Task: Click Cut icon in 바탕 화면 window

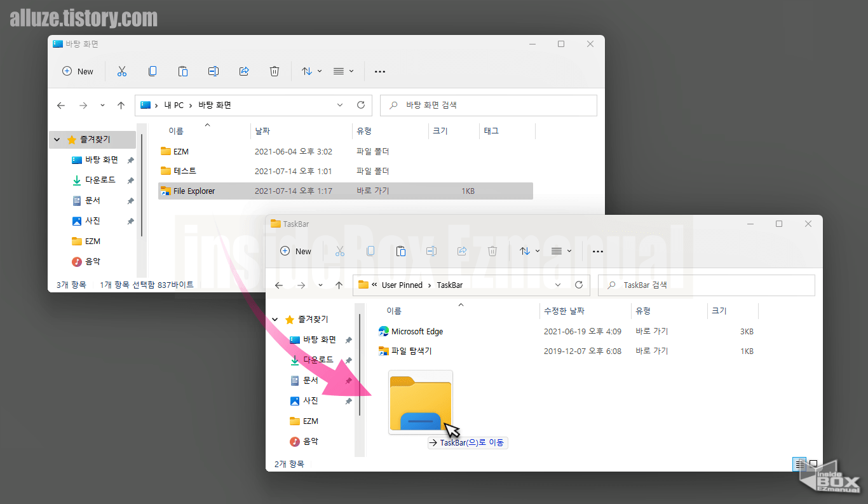Action: pos(122,71)
